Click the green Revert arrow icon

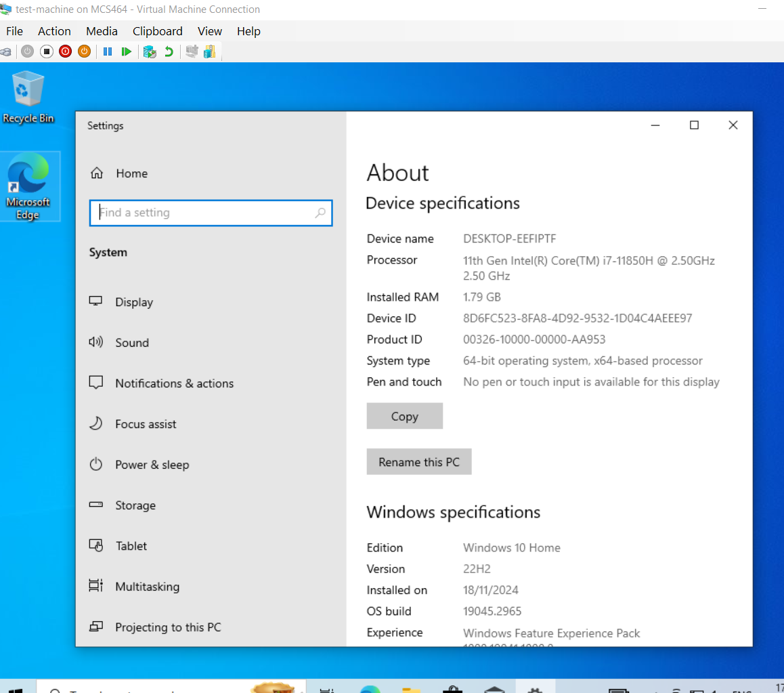(169, 51)
